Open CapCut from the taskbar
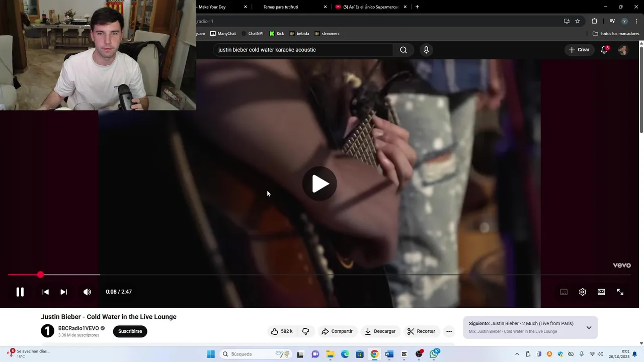Image resolution: width=644 pixels, height=362 pixels. coord(404,354)
